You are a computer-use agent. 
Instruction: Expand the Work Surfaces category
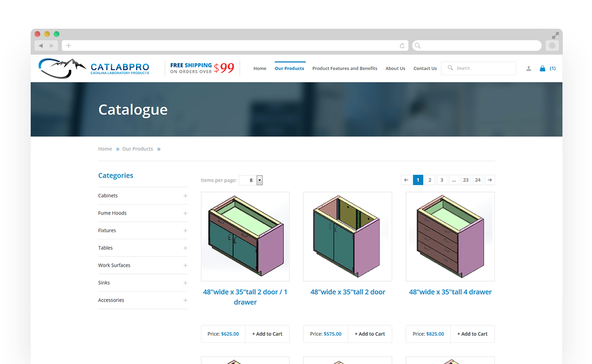185,265
